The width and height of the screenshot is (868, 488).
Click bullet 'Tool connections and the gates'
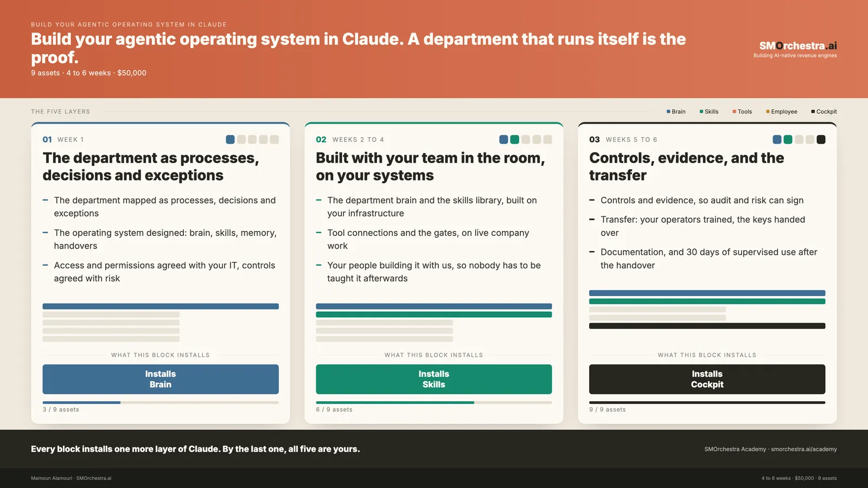pyautogui.click(x=428, y=239)
